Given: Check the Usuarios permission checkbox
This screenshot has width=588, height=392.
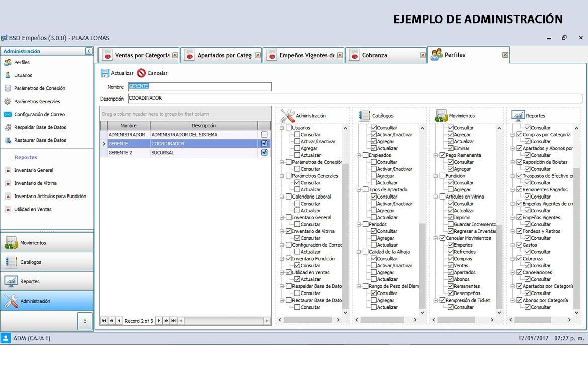Looking at the screenshot, I should 289,128.
